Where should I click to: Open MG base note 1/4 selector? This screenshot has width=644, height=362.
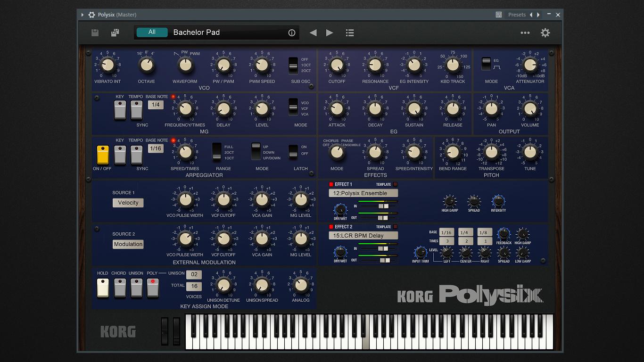(x=156, y=105)
